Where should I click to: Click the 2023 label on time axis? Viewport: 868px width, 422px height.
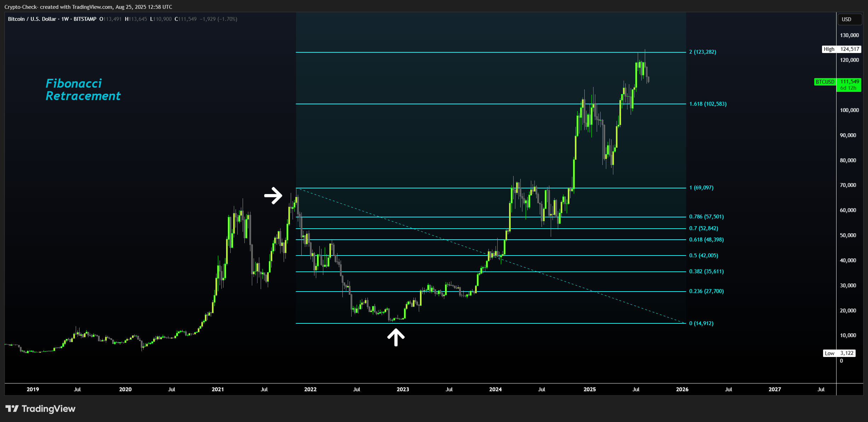403,389
